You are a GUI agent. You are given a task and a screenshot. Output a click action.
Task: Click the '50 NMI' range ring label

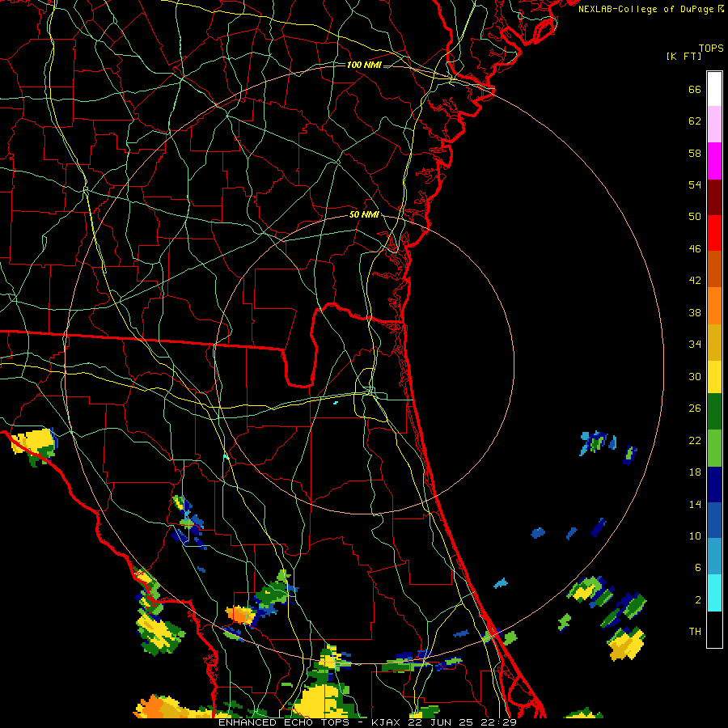coord(364,214)
